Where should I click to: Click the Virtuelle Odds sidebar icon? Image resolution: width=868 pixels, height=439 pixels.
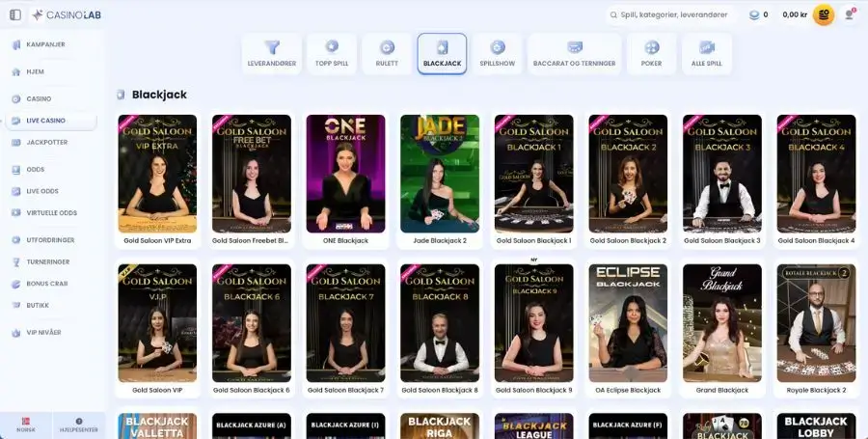16,213
